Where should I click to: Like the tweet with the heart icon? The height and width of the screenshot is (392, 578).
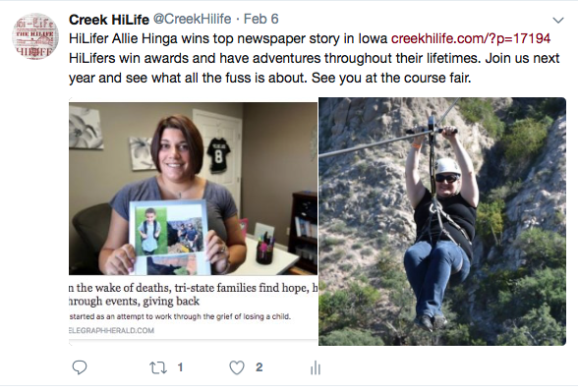pyautogui.click(x=237, y=367)
